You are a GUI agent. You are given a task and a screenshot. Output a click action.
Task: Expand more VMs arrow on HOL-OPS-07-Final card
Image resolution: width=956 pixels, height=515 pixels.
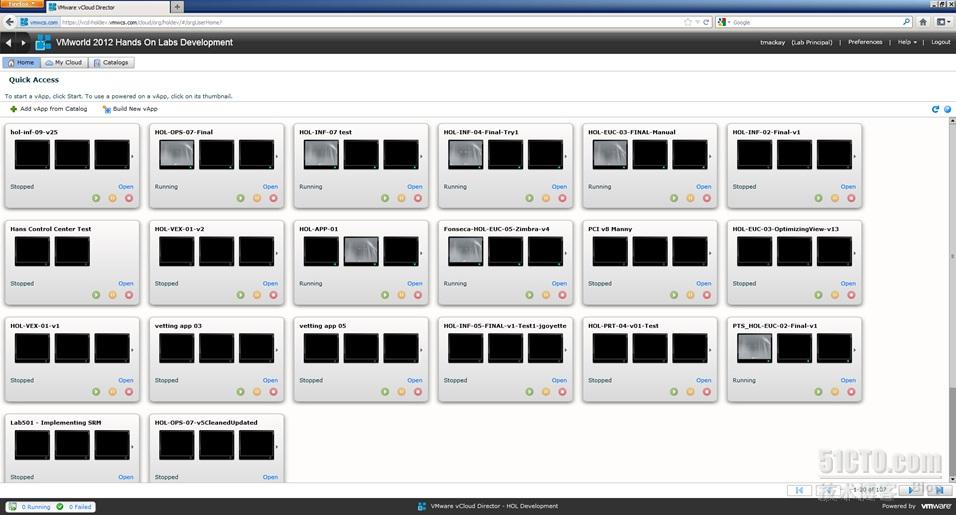click(277, 156)
